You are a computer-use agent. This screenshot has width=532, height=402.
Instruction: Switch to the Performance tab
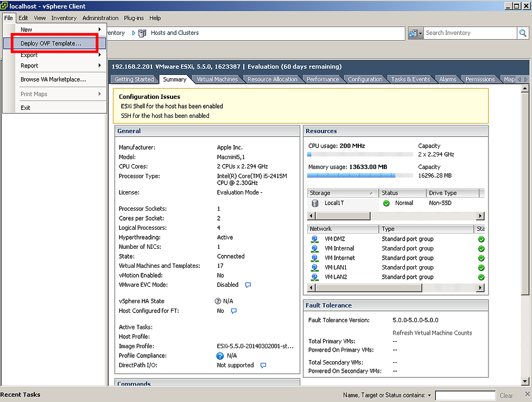322,79
